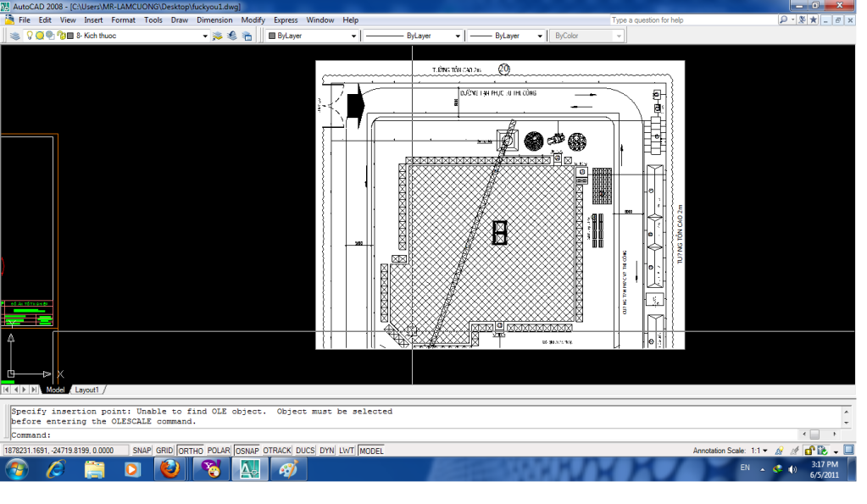Open the Express menu
Viewport: 867px width, 504px height.
286,19
